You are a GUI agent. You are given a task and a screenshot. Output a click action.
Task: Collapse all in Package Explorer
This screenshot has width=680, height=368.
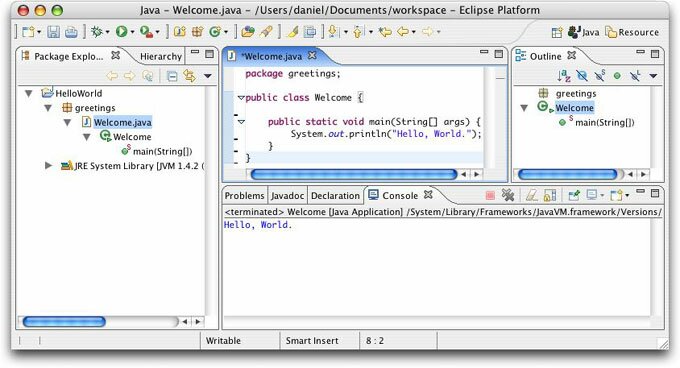pos(172,76)
